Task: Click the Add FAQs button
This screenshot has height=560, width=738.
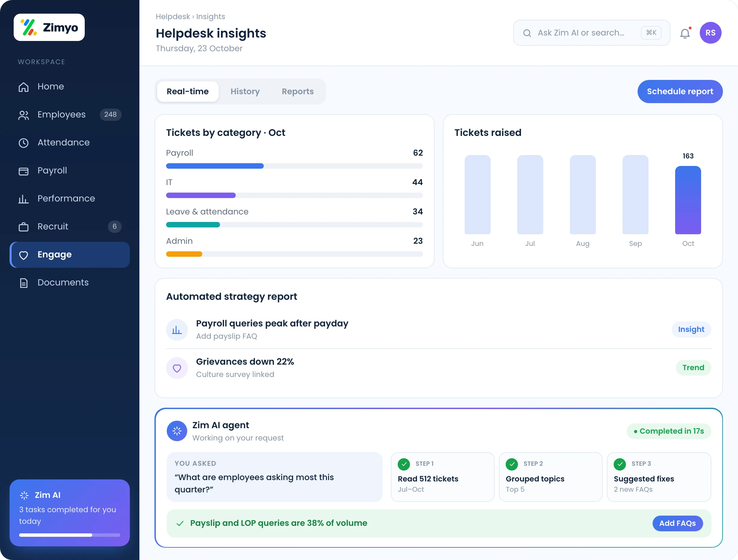Action: tap(678, 523)
